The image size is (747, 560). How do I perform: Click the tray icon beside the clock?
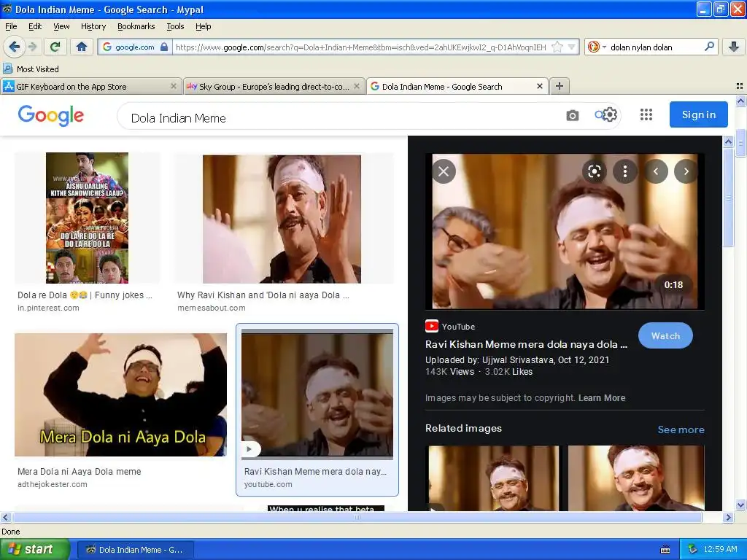693,550
